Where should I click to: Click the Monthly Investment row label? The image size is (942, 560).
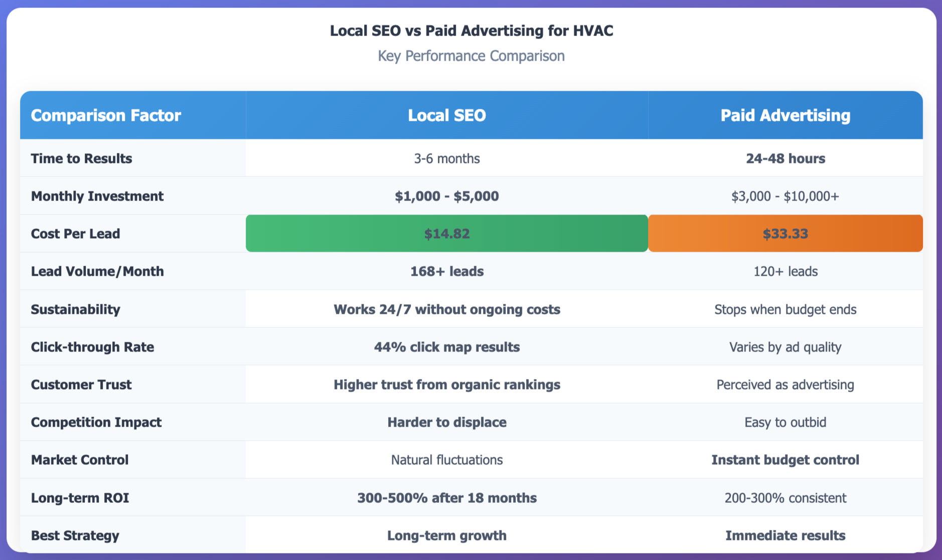(97, 196)
